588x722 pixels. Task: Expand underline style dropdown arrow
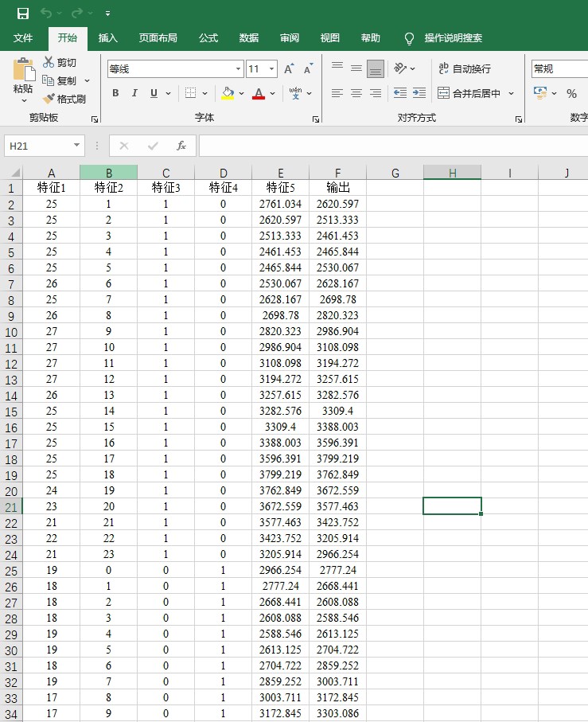pyautogui.click(x=169, y=93)
